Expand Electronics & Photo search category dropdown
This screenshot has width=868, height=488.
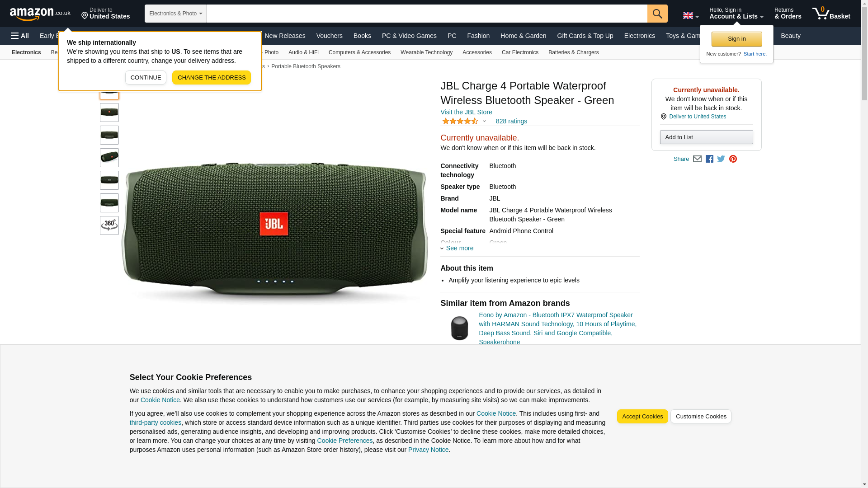click(175, 14)
